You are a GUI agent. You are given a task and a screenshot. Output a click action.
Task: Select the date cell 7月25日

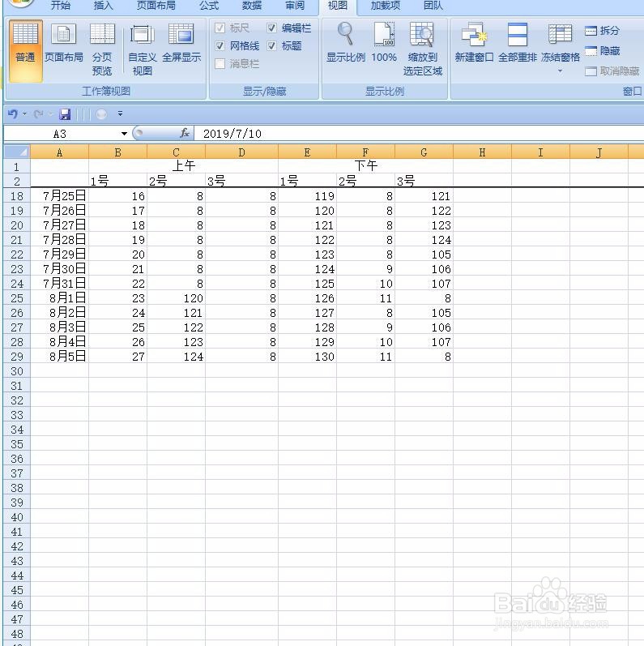click(60, 196)
